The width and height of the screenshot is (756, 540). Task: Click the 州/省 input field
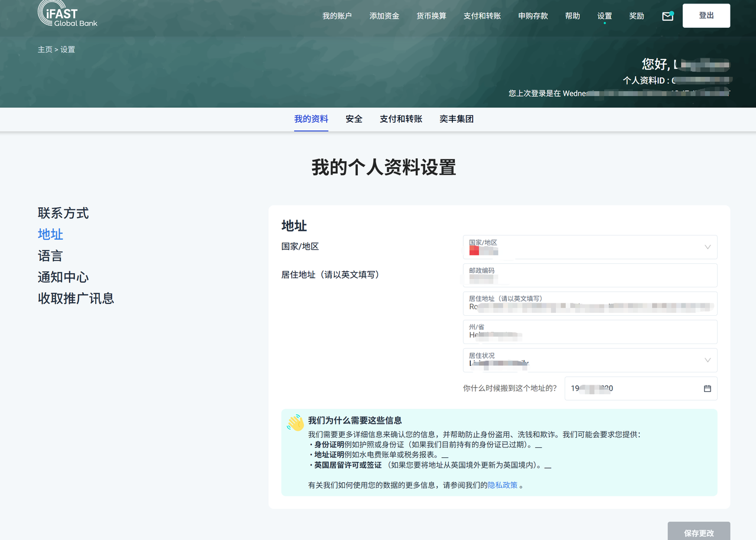[x=590, y=332]
